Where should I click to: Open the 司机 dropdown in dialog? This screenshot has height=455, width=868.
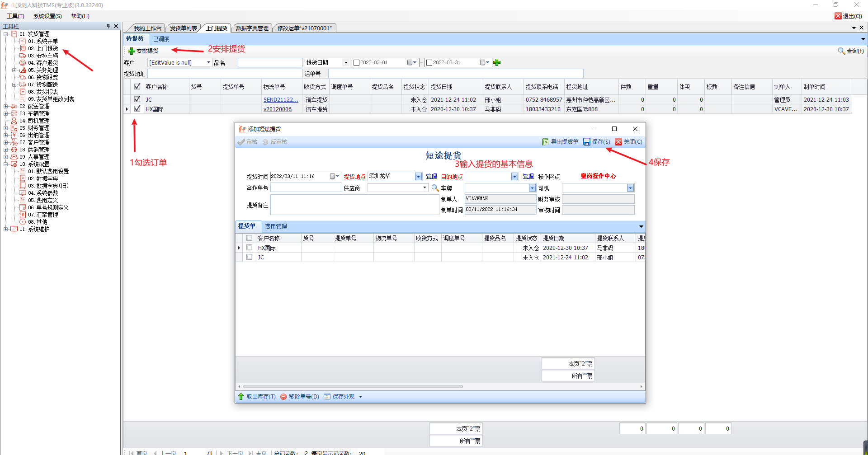[630, 188]
